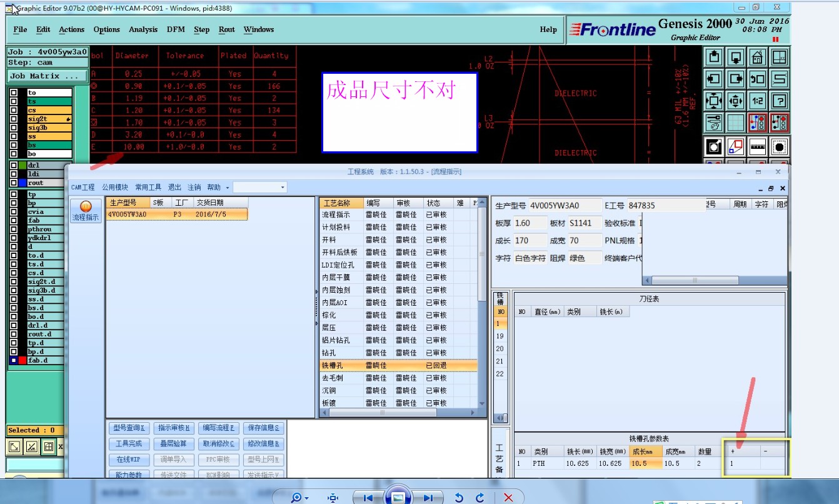Click the Home view icon

(x=757, y=58)
